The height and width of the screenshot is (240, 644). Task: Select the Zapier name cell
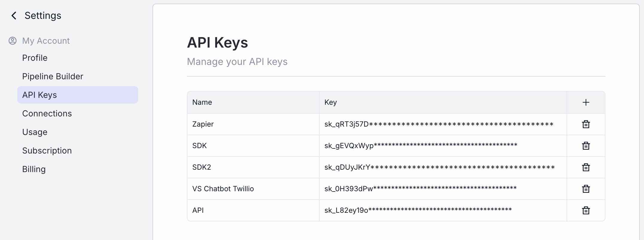253,124
